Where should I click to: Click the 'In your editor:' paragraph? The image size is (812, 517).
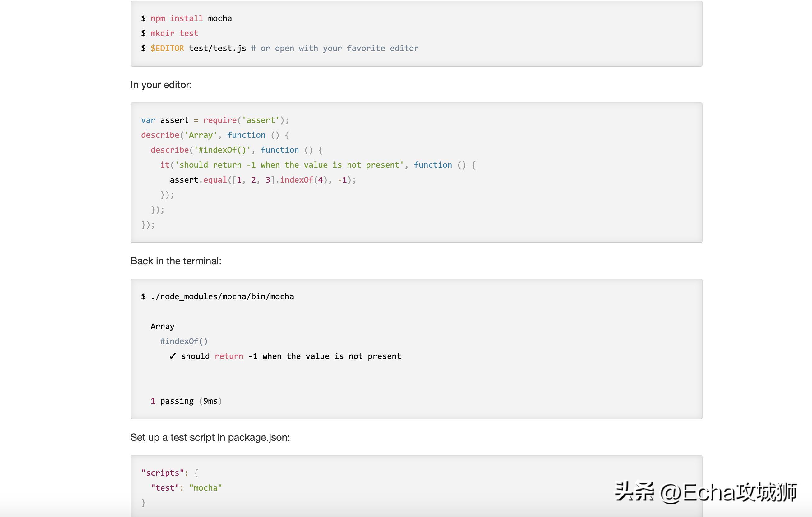(161, 85)
